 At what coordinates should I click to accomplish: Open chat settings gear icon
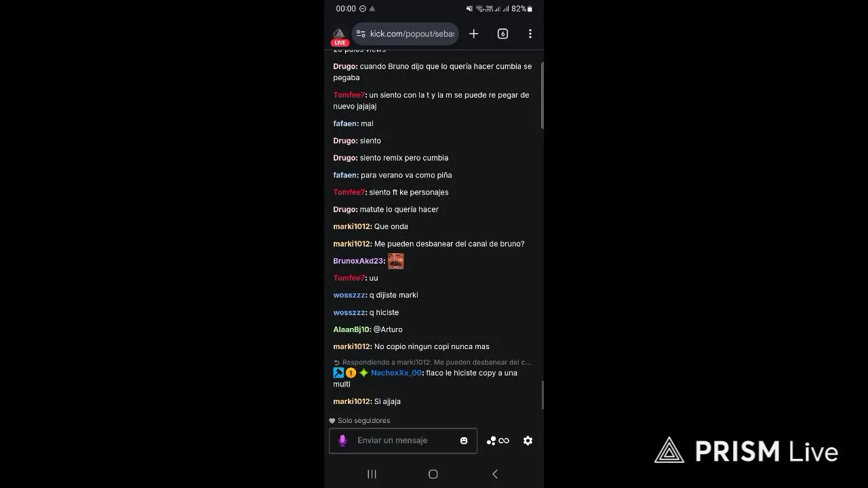528,441
